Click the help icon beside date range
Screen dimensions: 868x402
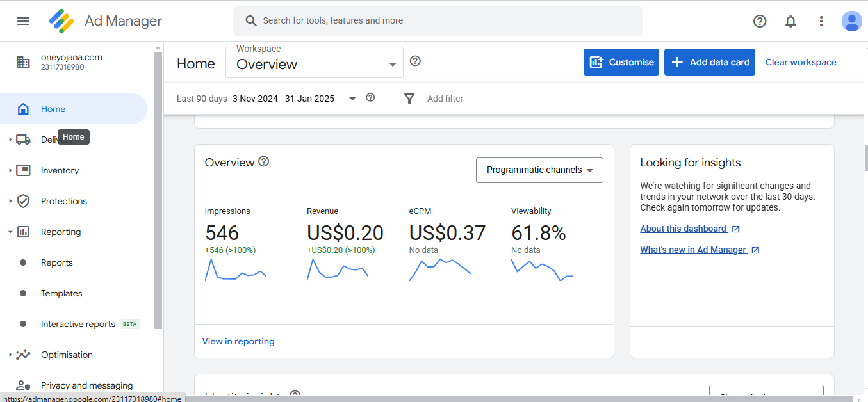point(370,98)
